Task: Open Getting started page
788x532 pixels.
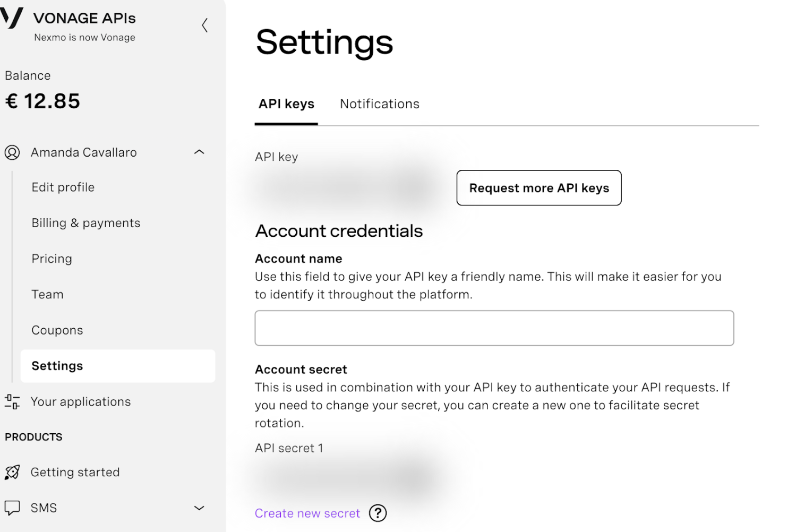Action: 75,473
